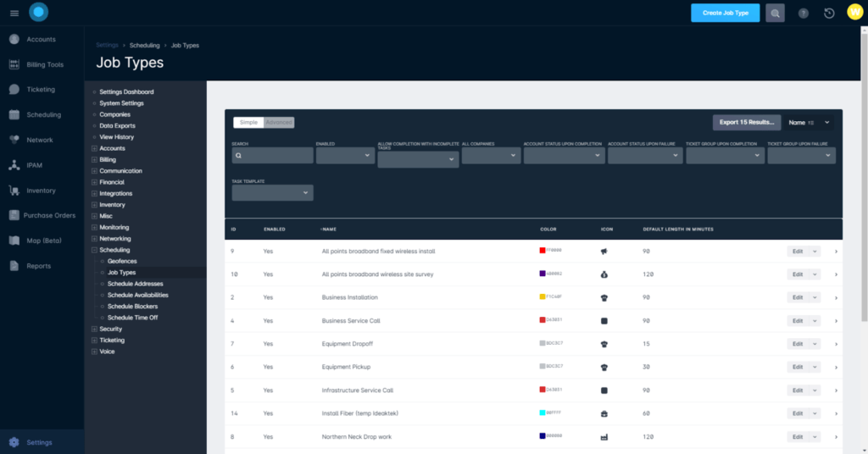868x454 pixels.
Task: Open the All Companies filter dropdown
Action: click(x=491, y=155)
